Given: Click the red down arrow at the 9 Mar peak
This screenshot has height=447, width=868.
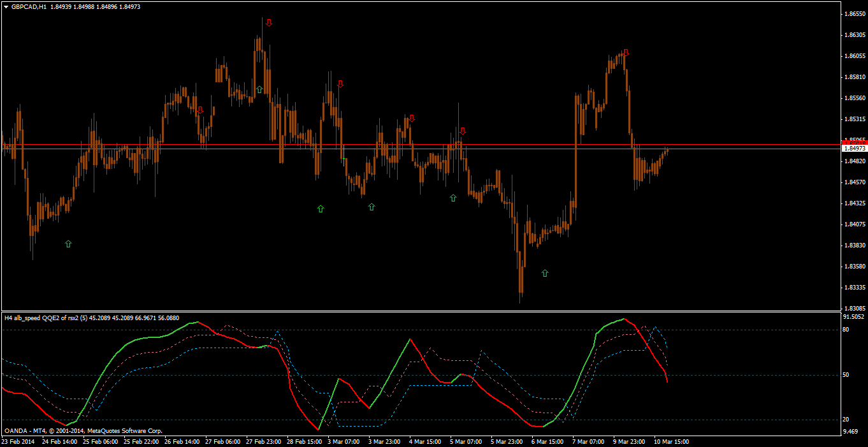Looking at the screenshot, I should (626, 52).
